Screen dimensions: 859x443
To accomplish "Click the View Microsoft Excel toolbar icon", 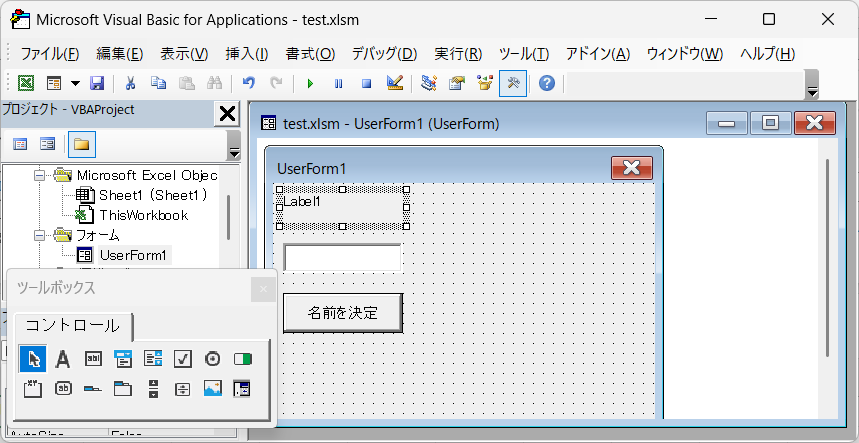I will pos(26,83).
